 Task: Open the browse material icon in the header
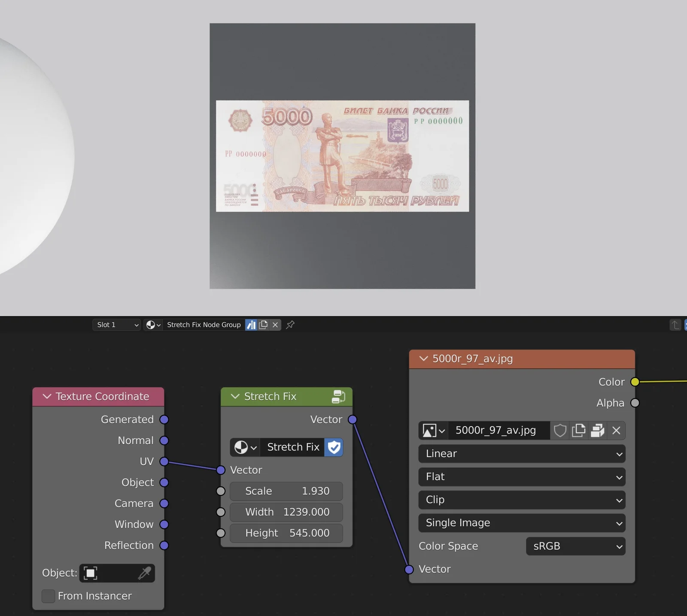pos(153,325)
